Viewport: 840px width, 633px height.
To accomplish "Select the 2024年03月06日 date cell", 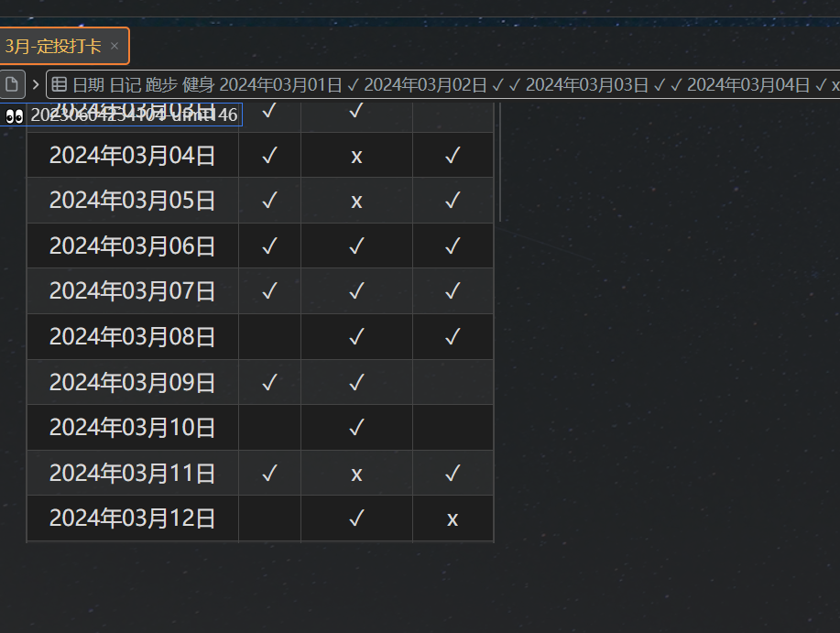I will tap(132, 246).
